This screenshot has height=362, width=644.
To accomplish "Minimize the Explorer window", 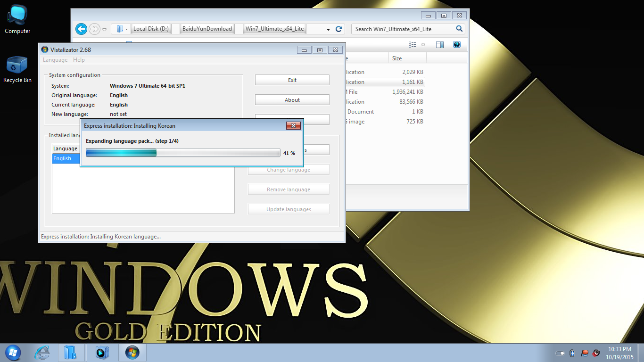I will 428,16.
